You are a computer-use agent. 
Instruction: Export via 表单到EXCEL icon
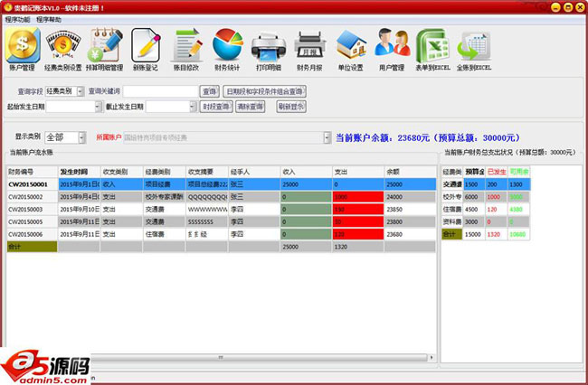(x=432, y=49)
